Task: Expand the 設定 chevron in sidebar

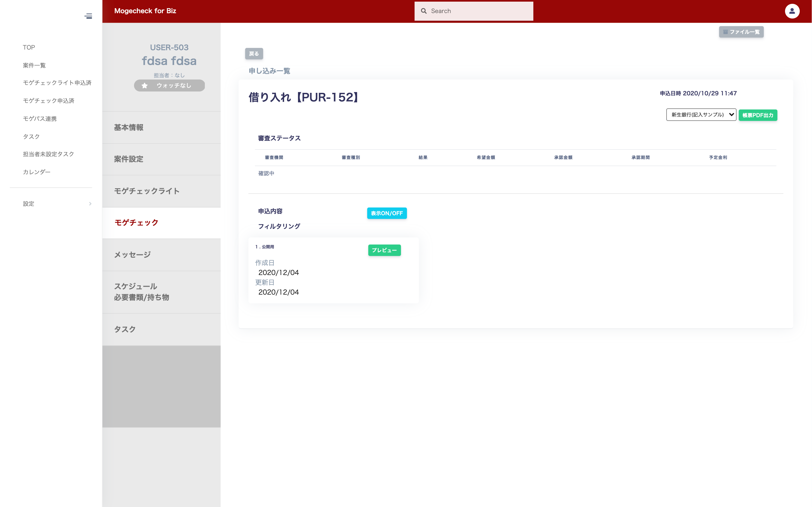Action: [x=90, y=204]
